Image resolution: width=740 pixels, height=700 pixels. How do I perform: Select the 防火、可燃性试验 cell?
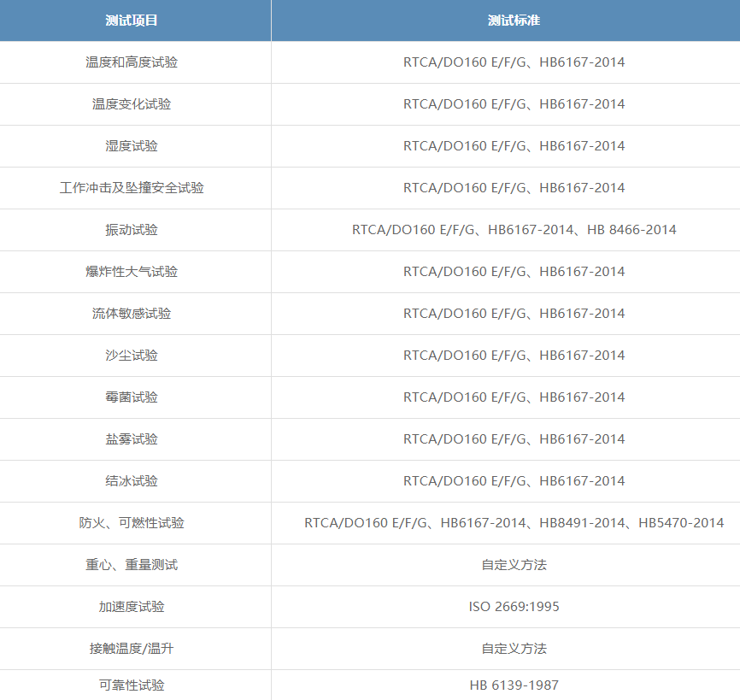point(132,523)
